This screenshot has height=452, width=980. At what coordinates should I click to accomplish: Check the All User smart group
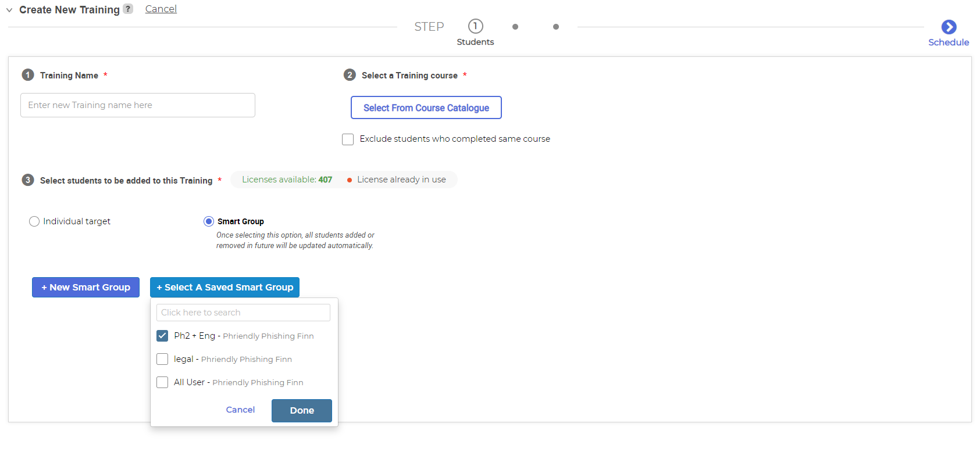[x=162, y=382]
